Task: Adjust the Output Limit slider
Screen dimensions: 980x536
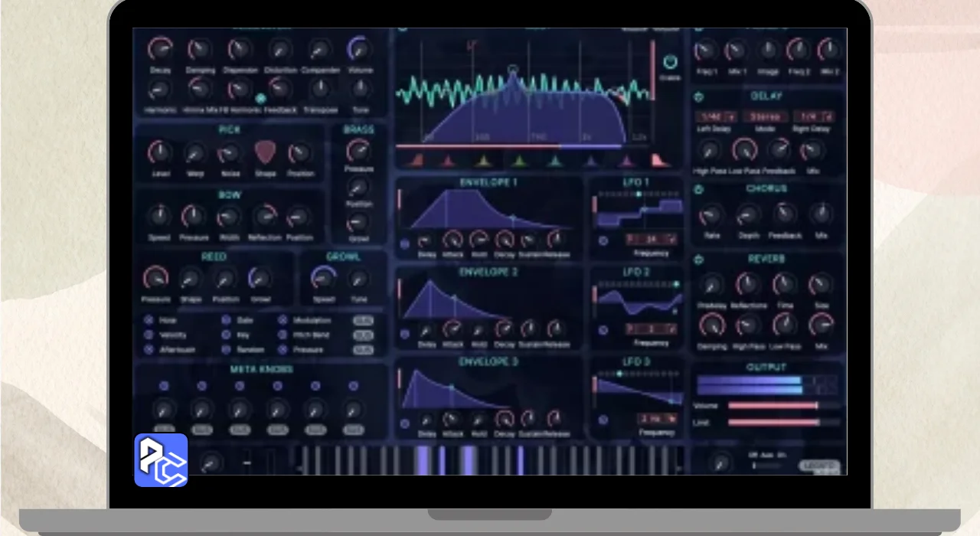Action: [x=784, y=422]
